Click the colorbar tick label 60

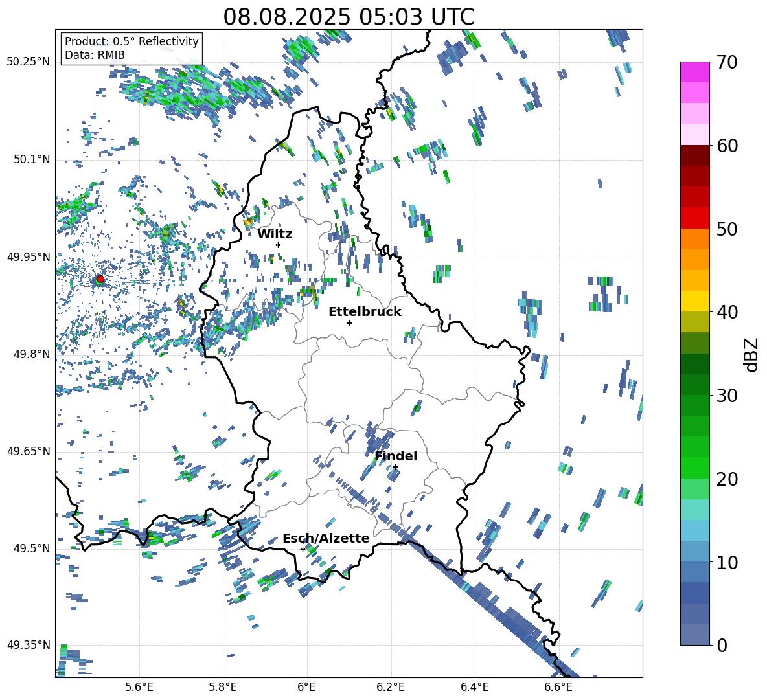[727, 146]
